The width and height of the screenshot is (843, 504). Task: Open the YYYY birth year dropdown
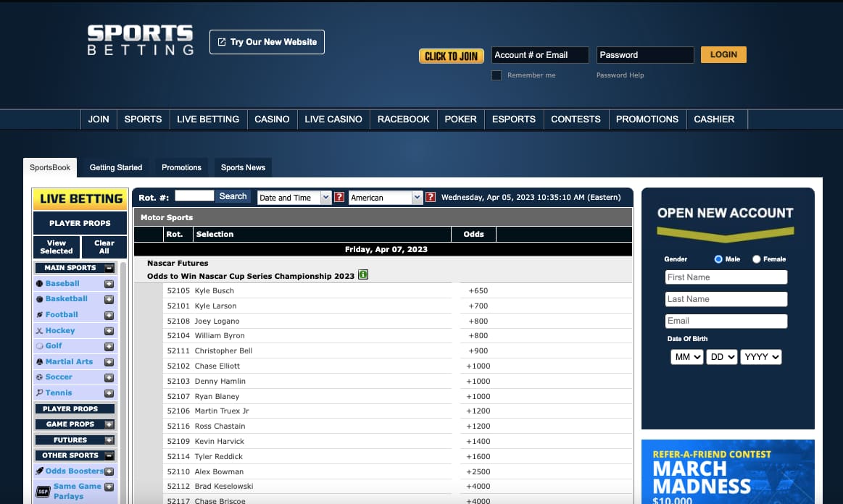tap(761, 357)
